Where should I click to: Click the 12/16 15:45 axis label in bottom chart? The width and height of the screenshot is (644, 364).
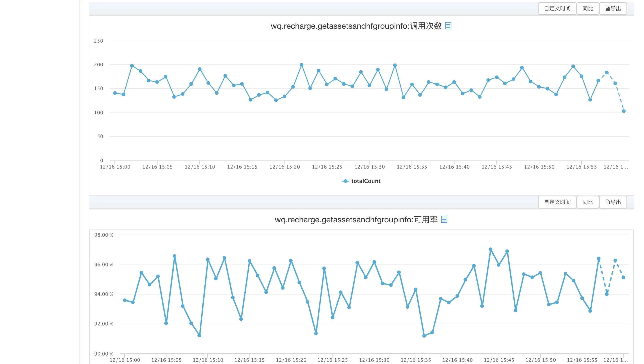(x=499, y=360)
